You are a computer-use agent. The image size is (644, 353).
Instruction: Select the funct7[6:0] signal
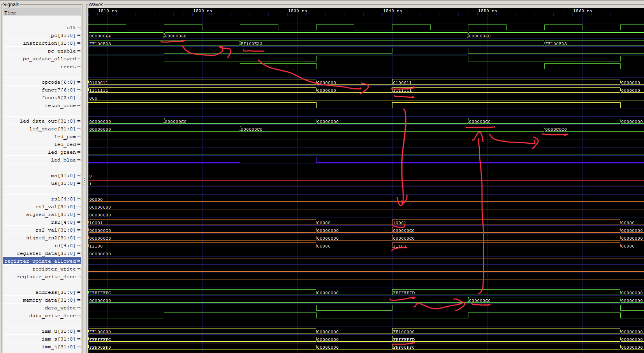42,90
